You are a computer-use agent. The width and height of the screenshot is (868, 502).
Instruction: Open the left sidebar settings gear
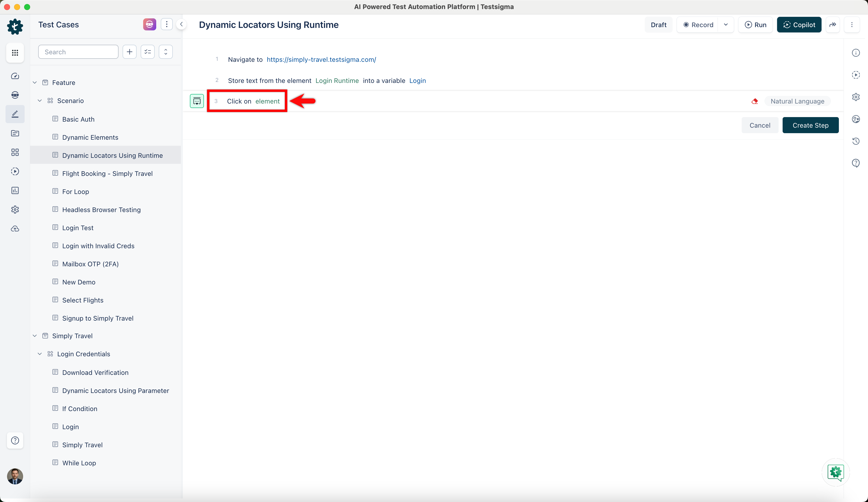coord(15,210)
